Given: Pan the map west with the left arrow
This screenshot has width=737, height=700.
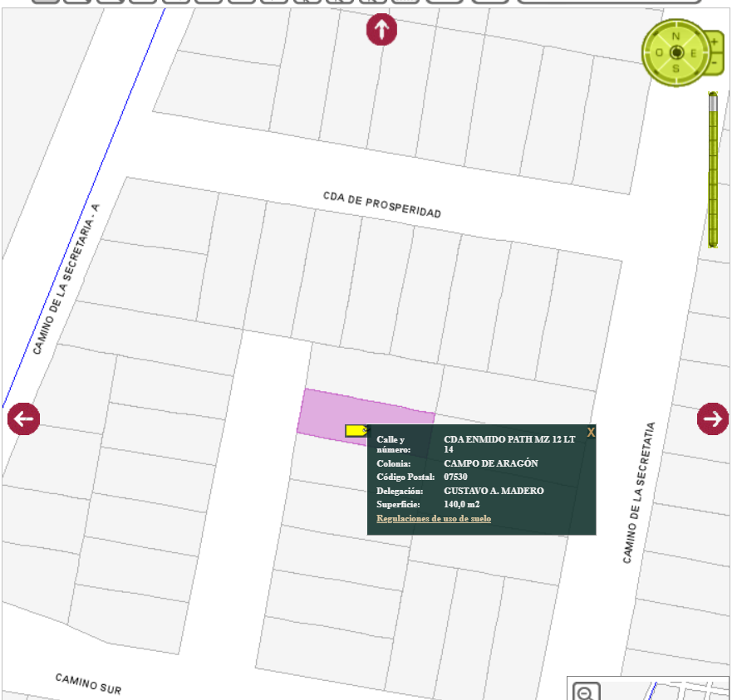Looking at the screenshot, I should point(23,419).
